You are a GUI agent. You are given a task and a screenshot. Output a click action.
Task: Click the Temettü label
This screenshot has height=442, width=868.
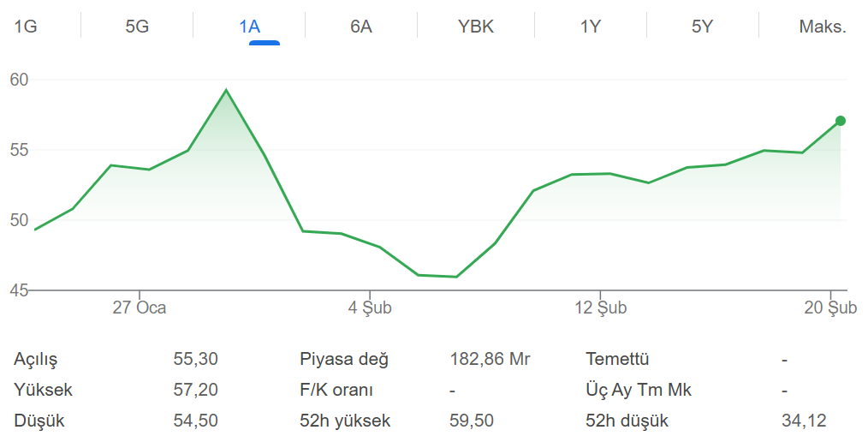618,359
